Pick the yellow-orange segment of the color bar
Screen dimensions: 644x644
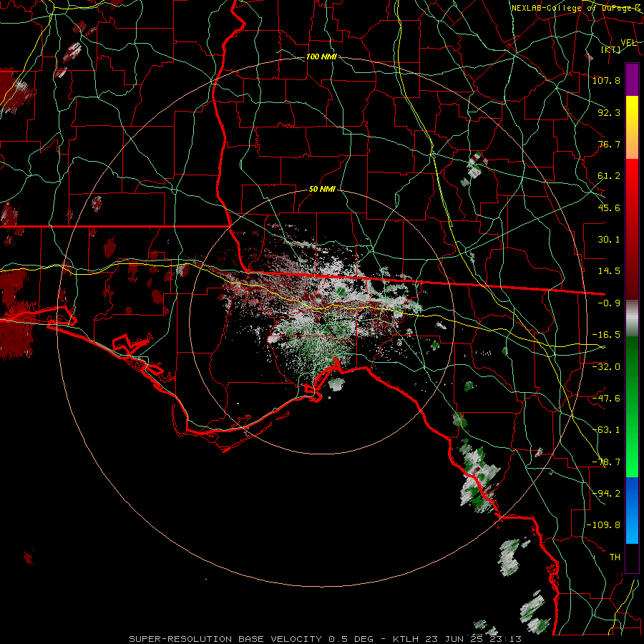click(x=632, y=127)
